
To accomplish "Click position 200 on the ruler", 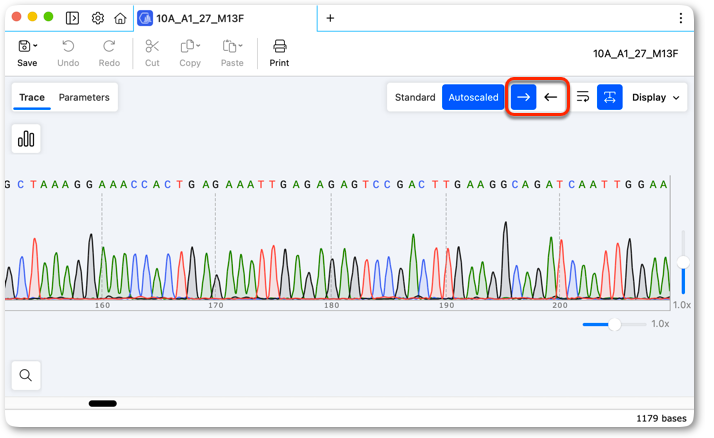I will 560,306.
